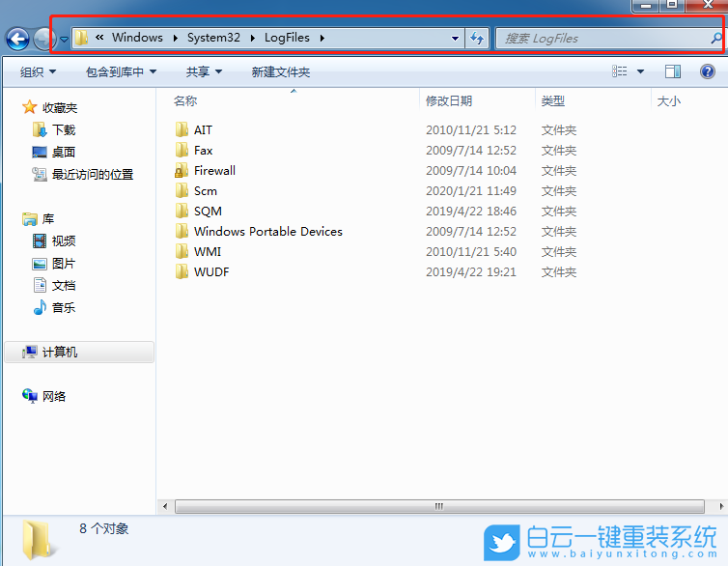Sort by the 大小 column header
Screen dimensions: 728x566
[668, 100]
